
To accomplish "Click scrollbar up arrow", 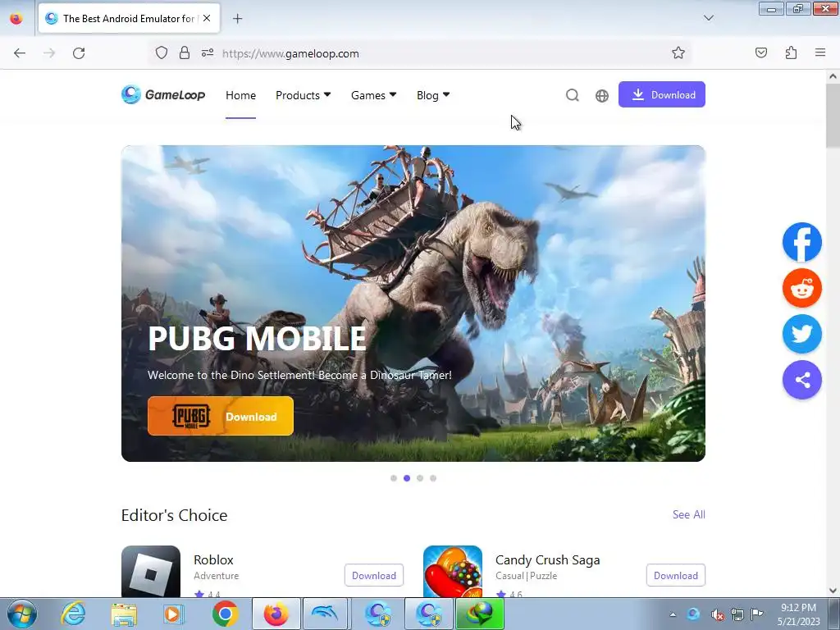I will [833, 76].
